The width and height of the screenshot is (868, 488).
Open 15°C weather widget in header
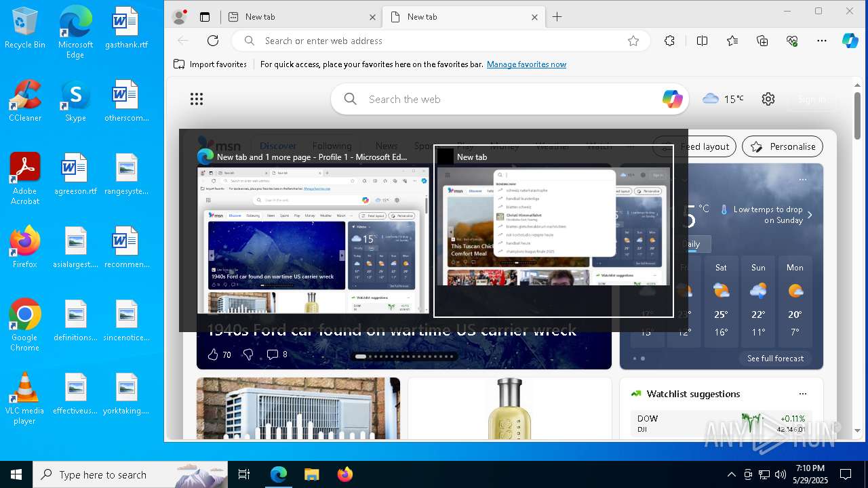[723, 99]
